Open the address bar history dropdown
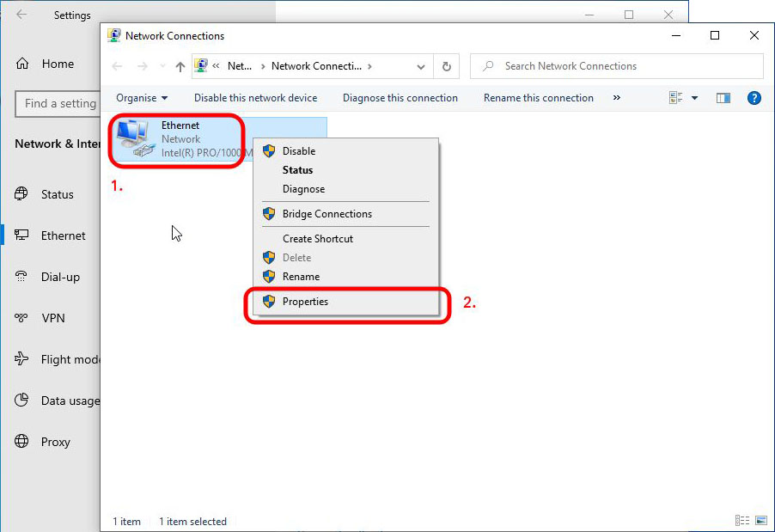The width and height of the screenshot is (775, 532). pyautogui.click(x=420, y=67)
